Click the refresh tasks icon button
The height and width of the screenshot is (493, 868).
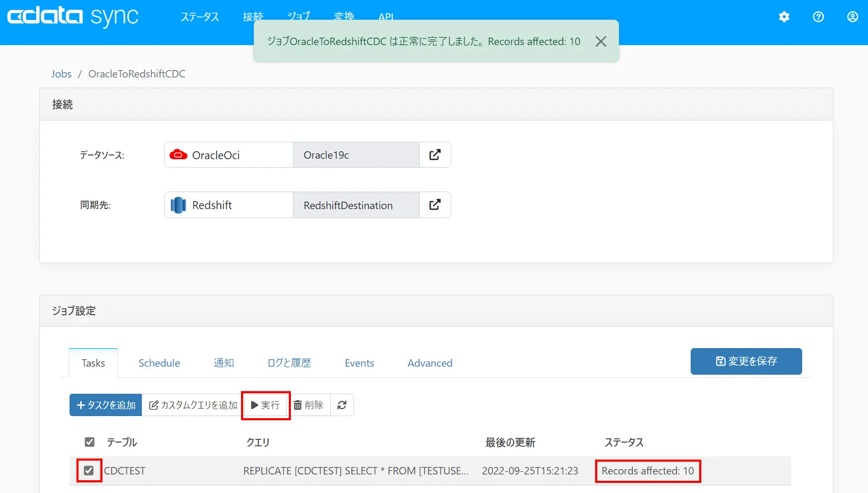click(342, 405)
